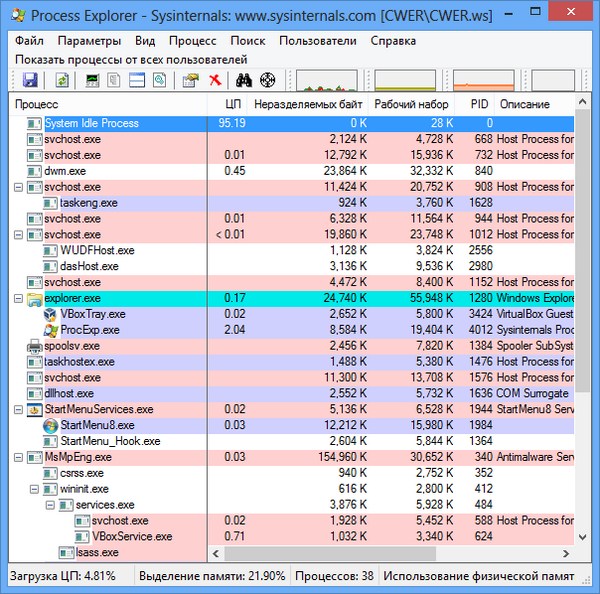Open the Файл menu
This screenshot has width=600, height=594.
(29, 41)
